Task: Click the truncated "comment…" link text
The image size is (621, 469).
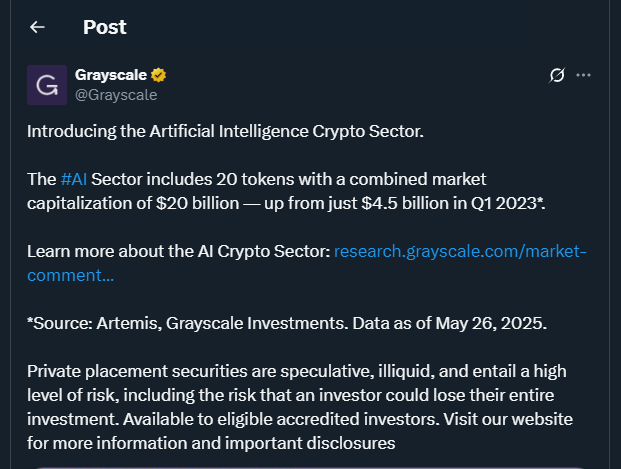Action: tap(70, 275)
